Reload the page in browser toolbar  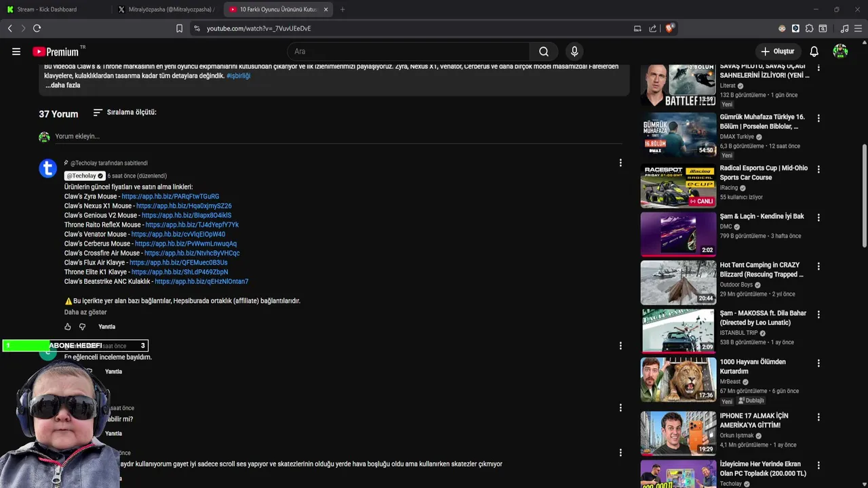(x=37, y=28)
